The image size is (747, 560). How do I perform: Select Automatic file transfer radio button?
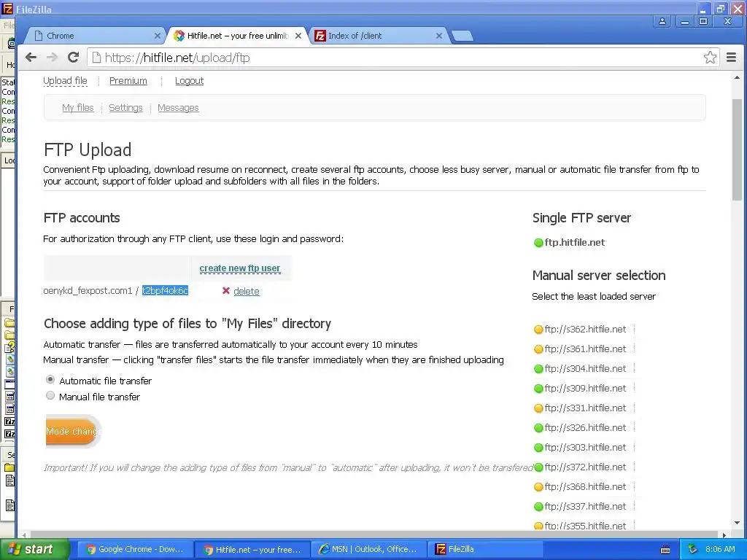[50, 379]
